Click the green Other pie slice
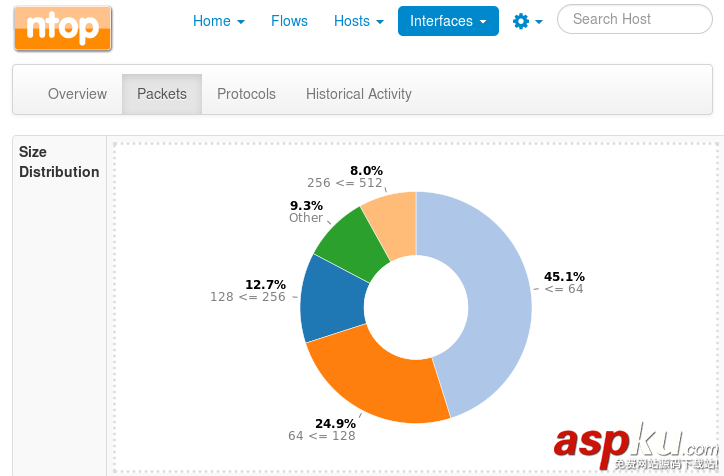The width and height of the screenshot is (724, 476). point(350,243)
